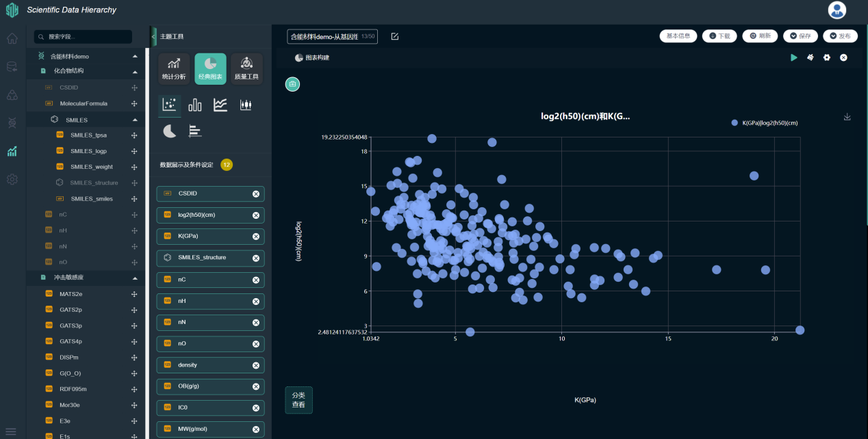Collapse the 主题工具 panel arrow

(x=153, y=36)
